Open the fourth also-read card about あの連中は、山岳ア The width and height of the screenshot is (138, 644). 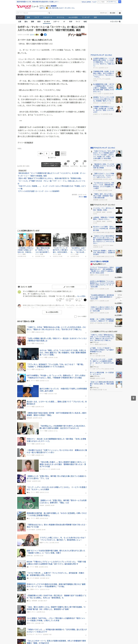click(x=78, y=245)
